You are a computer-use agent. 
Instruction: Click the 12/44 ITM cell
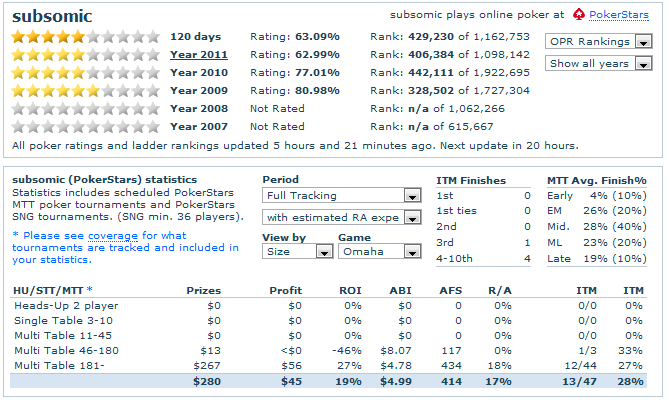(x=581, y=366)
